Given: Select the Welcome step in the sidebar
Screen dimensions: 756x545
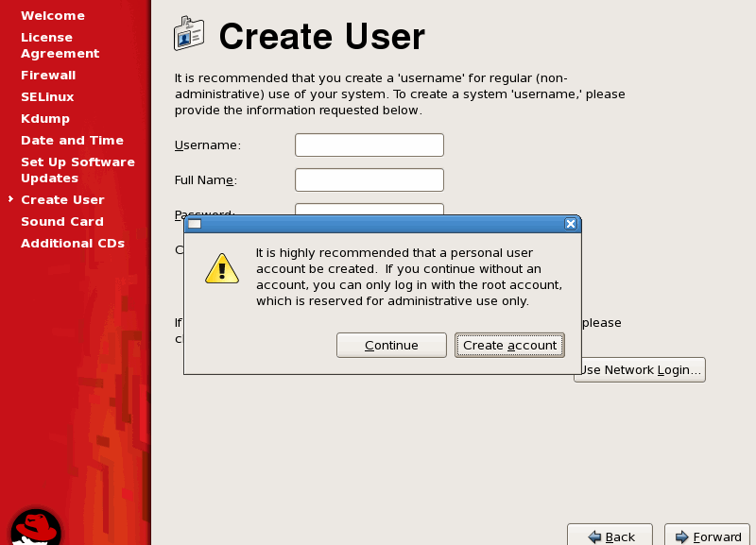Looking at the screenshot, I should tap(53, 16).
